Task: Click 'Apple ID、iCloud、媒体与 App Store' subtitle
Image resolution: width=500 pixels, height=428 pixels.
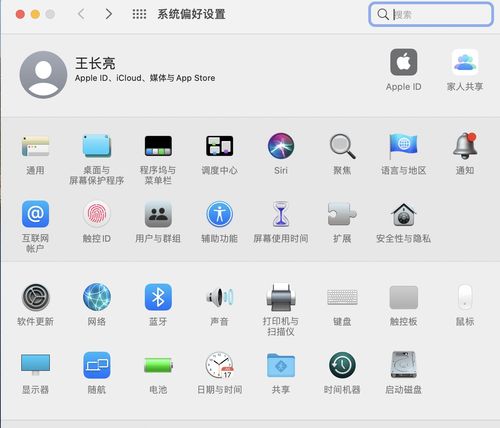Action: (x=145, y=78)
